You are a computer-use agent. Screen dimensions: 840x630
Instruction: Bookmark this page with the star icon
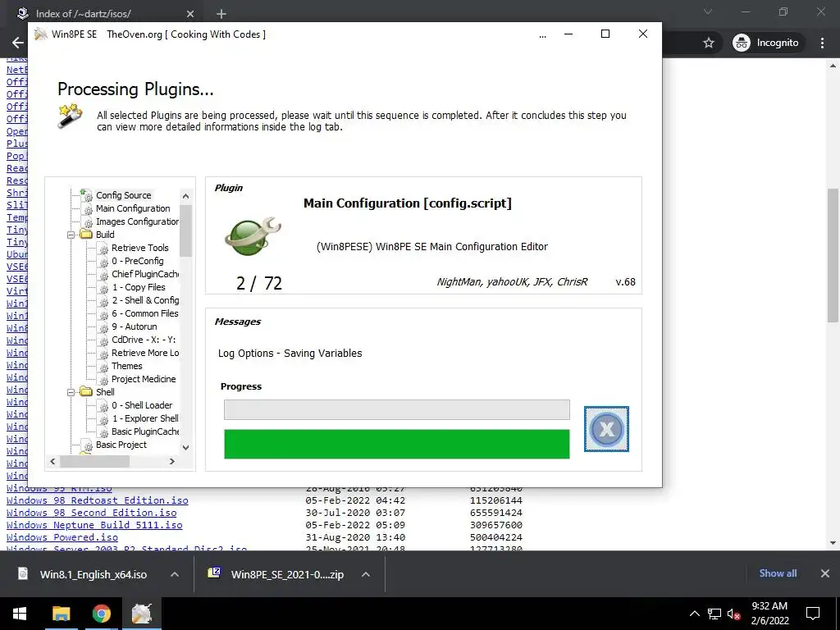(709, 43)
